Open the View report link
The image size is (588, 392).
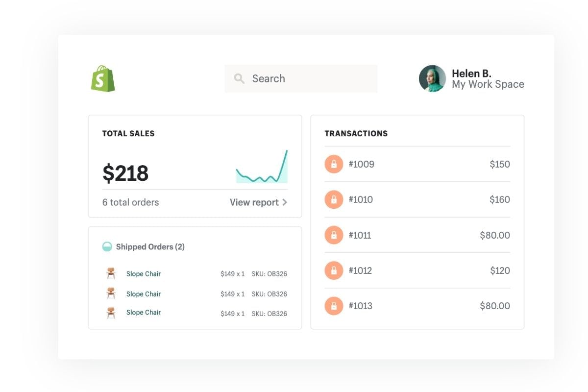coord(254,202)
